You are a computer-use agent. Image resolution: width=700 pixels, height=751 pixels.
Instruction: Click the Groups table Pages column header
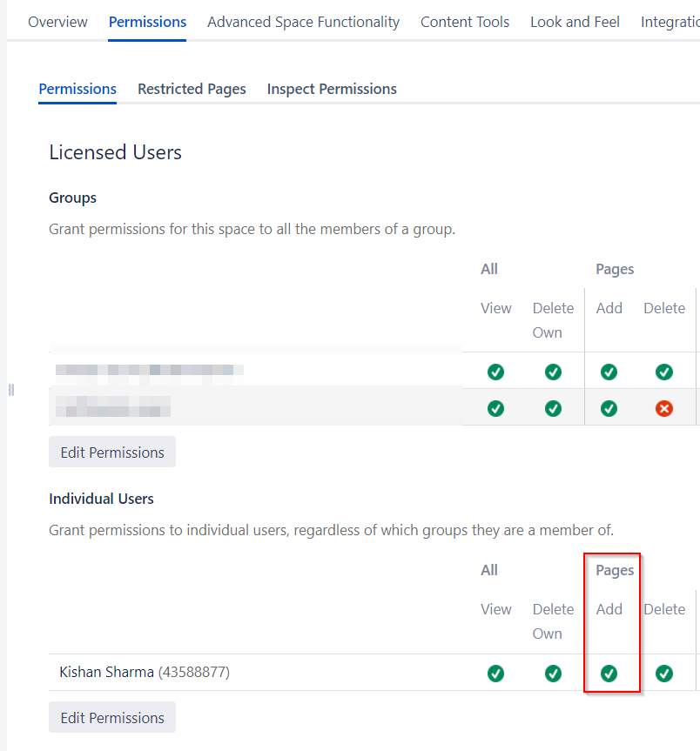point(615,269)
